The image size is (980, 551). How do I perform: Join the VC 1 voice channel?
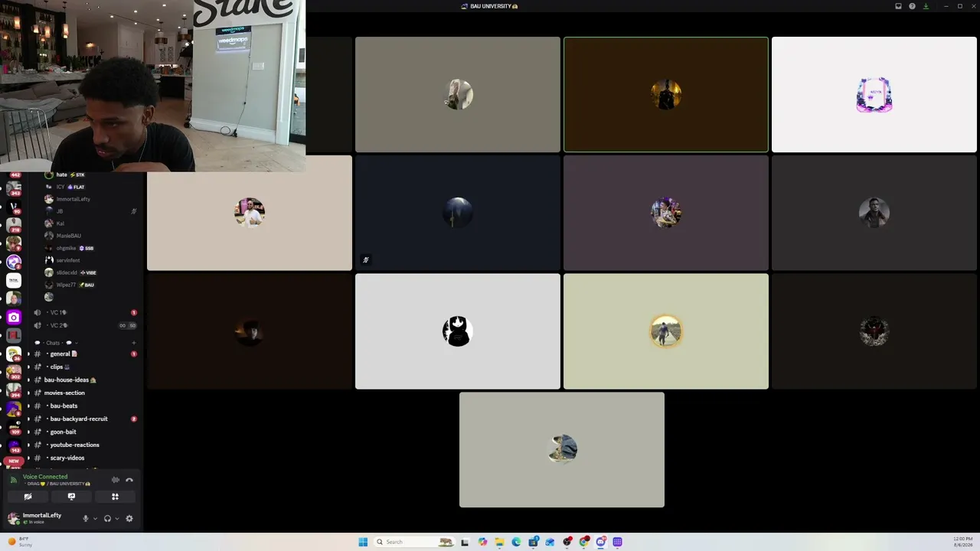[x=84, y=312]
